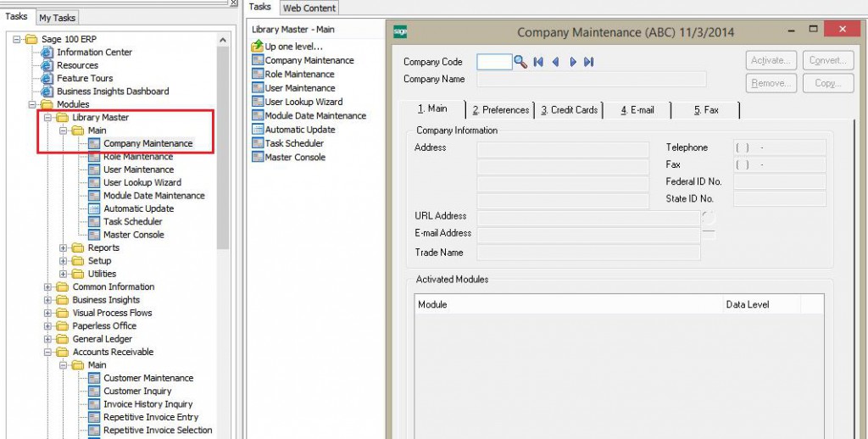Open Up one level folder icon
The height and width of the screenshot is (439, 868).
pos(258,47)
